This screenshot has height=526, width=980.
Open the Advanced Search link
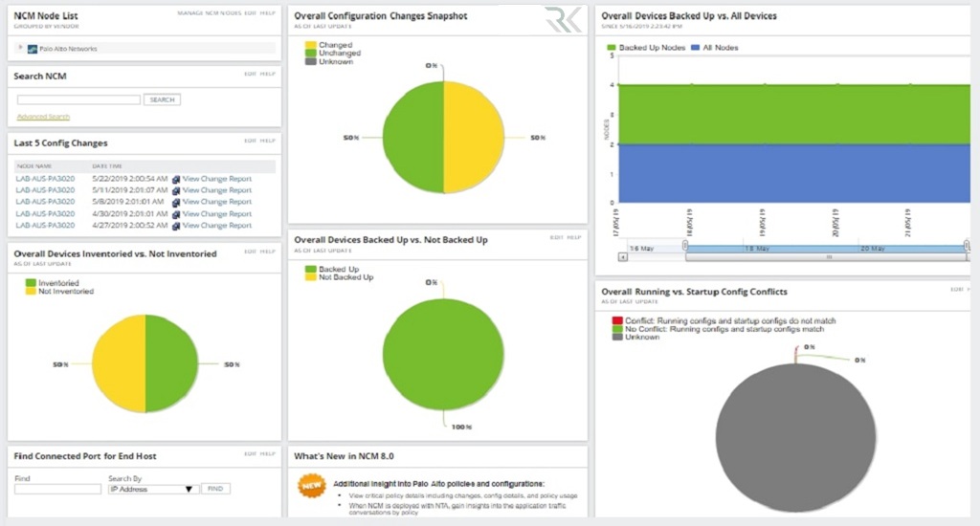coord(43,117)
